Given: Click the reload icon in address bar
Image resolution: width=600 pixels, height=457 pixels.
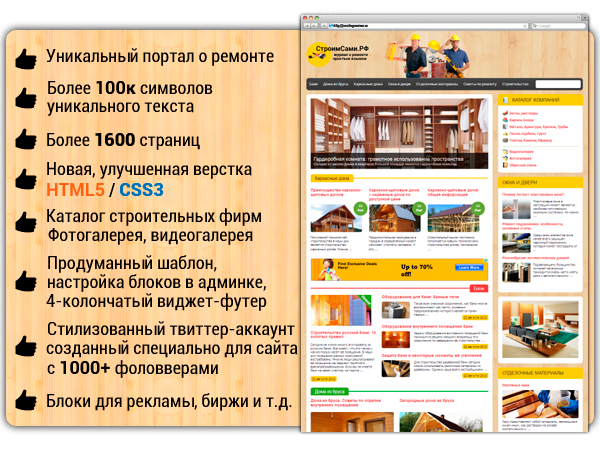Looking at the screenshot, I should click(525, 26).
